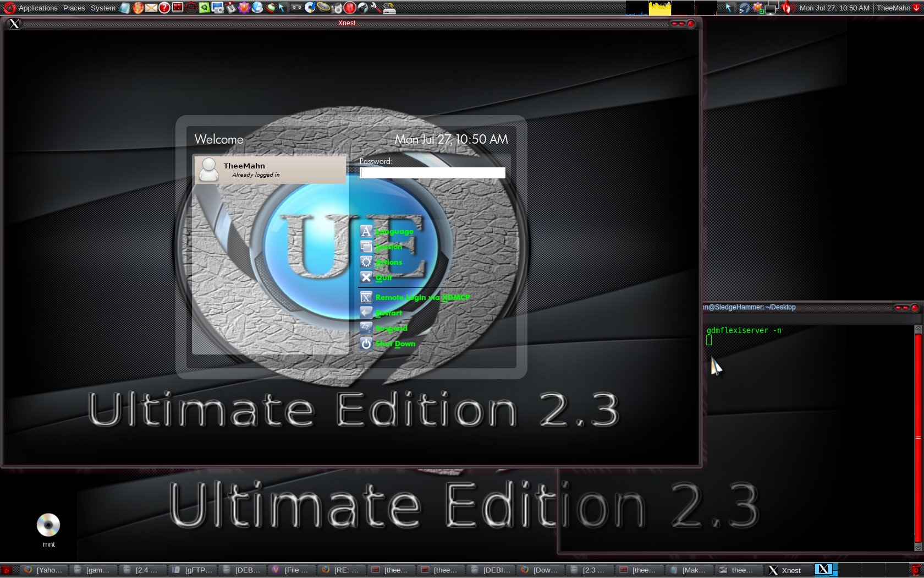Screen dimensions: 924x578
Task: Open Session option in login screen
Action: (x=389, y=247)
